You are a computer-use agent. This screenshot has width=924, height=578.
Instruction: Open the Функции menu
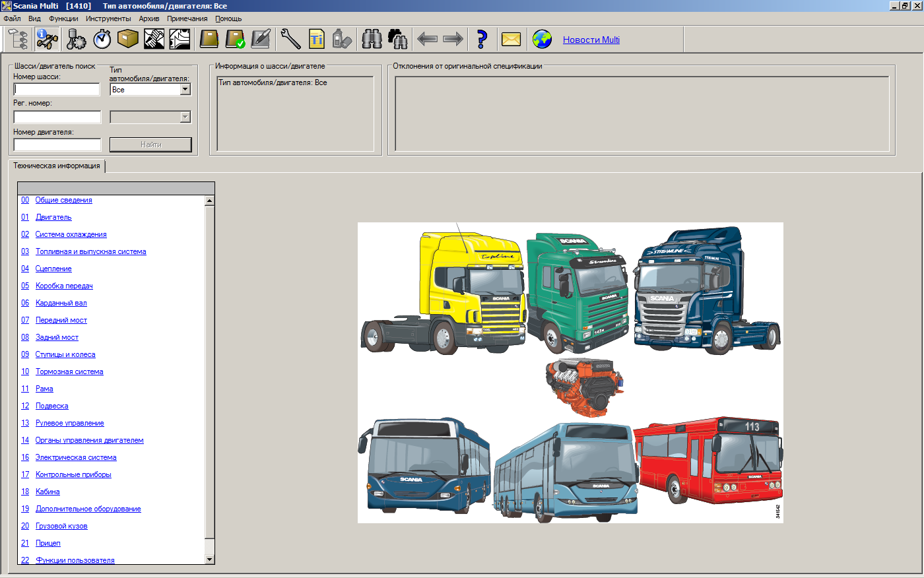pos(63,18)
